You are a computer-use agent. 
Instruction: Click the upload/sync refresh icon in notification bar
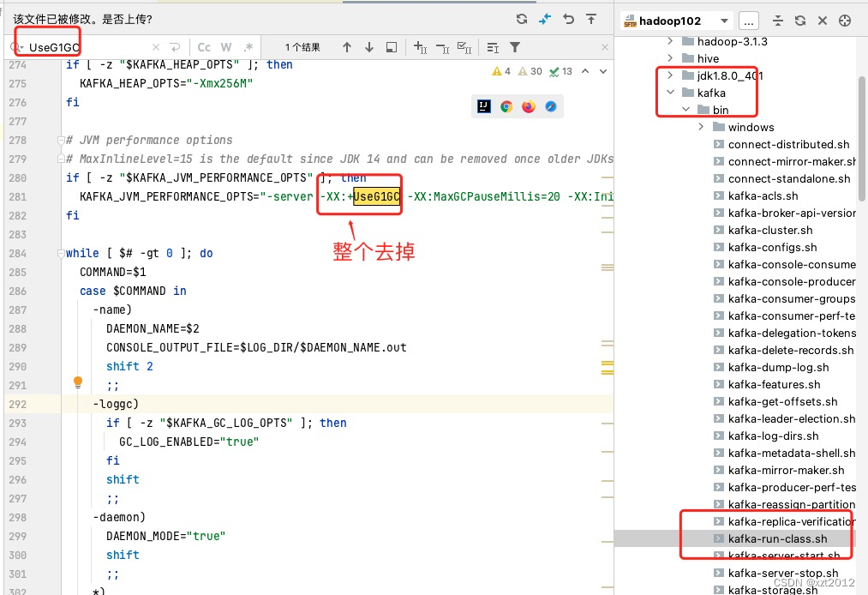[522, 20]
